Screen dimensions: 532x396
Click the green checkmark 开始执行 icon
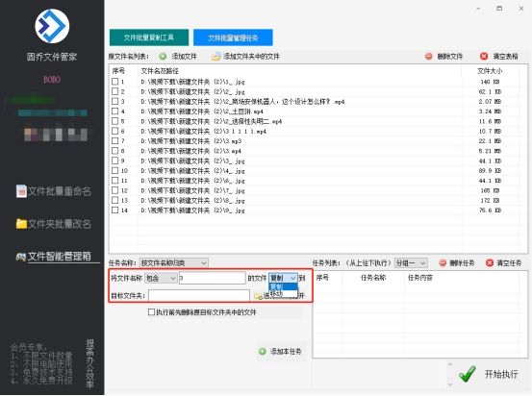pos(468,374)
